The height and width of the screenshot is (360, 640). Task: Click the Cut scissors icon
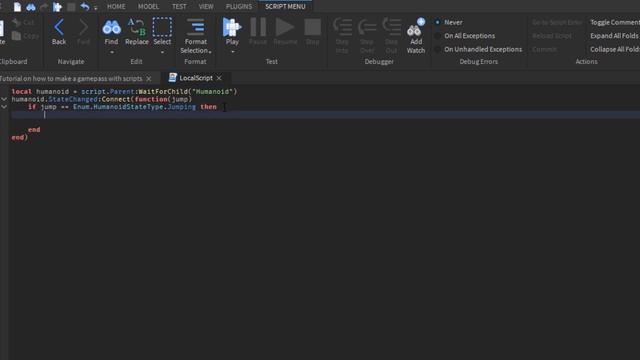[x=16, y=22]
